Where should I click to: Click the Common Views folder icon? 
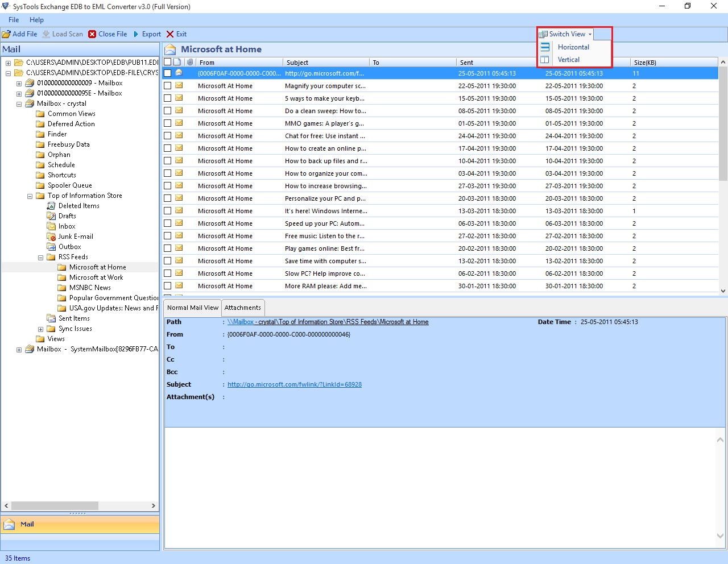(x=40, y=114)
